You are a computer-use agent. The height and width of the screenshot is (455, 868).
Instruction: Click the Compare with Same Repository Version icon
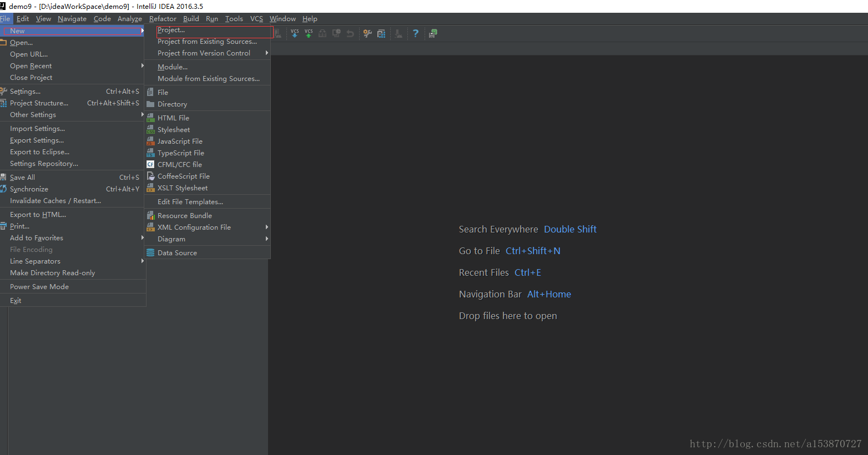322,33
